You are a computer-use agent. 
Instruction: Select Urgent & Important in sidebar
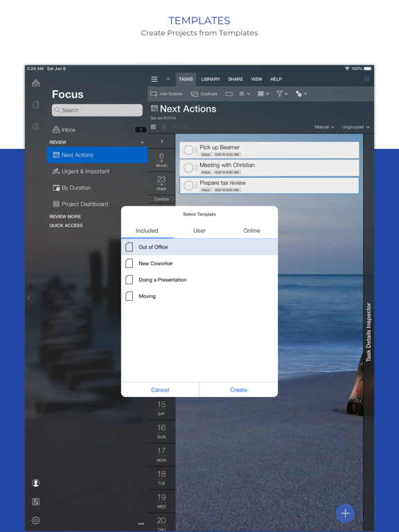(x=97, y=171)
